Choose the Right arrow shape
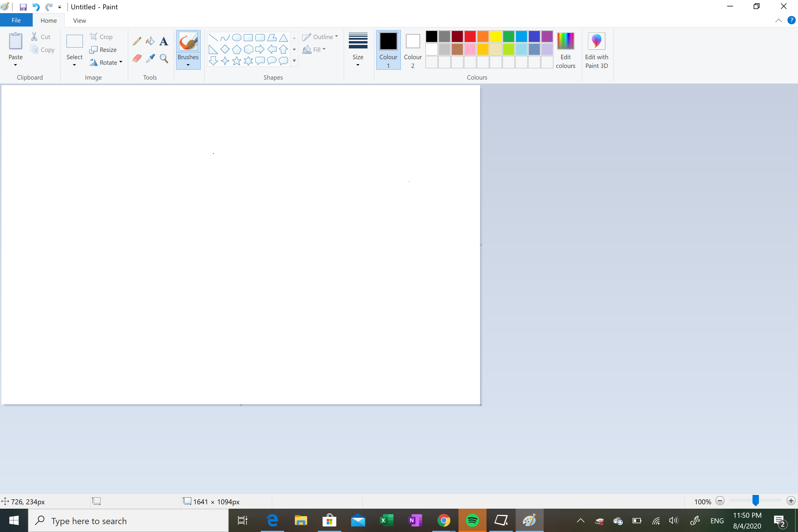Viewport: 798px width, 532px height. 260,49
